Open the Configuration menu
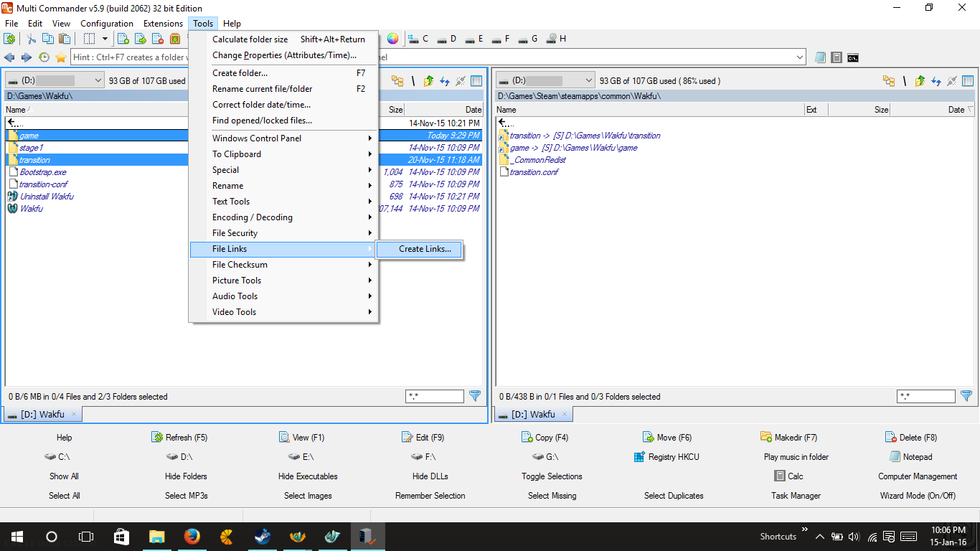The image size is (980, 551). tap(107, 24)
